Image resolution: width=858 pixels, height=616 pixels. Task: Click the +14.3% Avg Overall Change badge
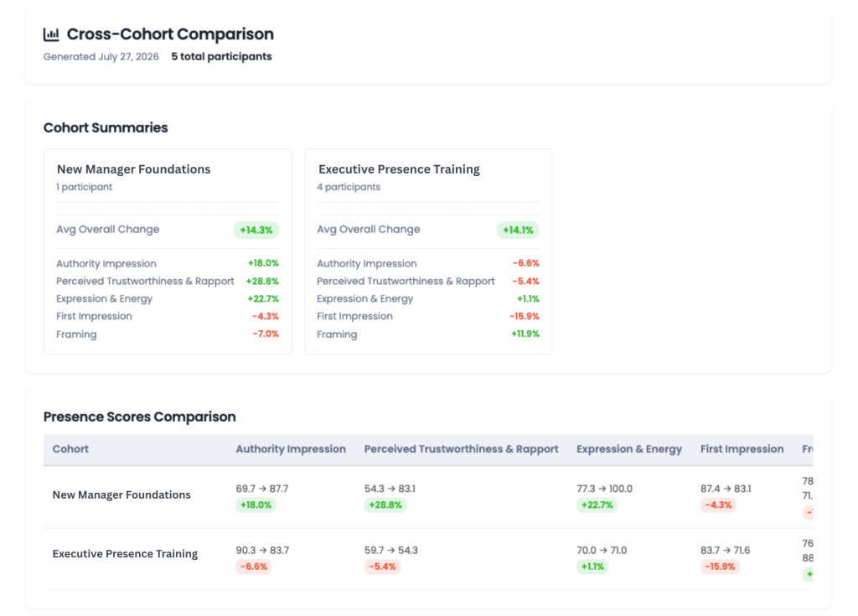coord(256,230)
